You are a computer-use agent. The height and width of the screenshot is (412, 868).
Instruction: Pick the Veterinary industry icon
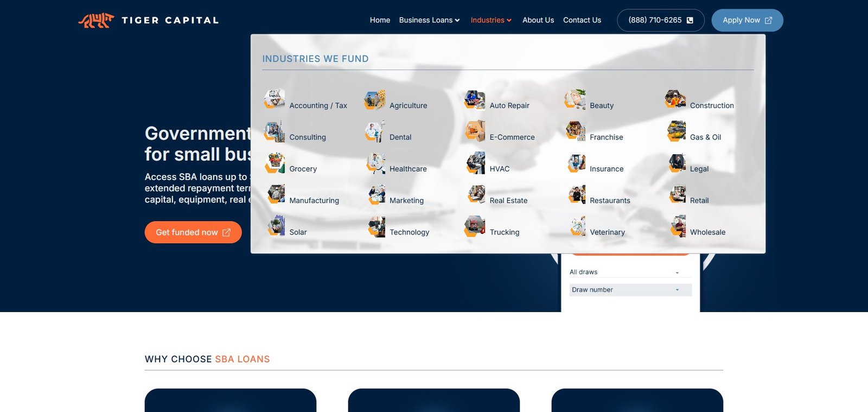(x=577, y=226)
